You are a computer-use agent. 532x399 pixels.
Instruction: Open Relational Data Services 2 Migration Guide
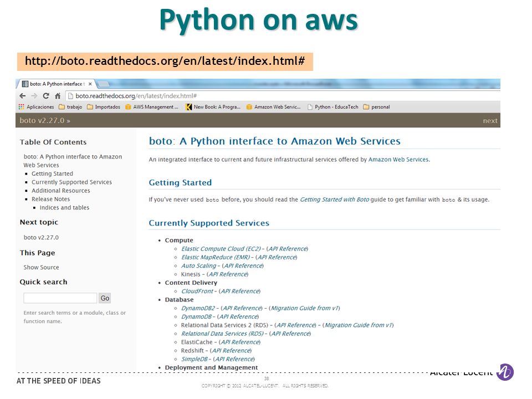(359, 325)
